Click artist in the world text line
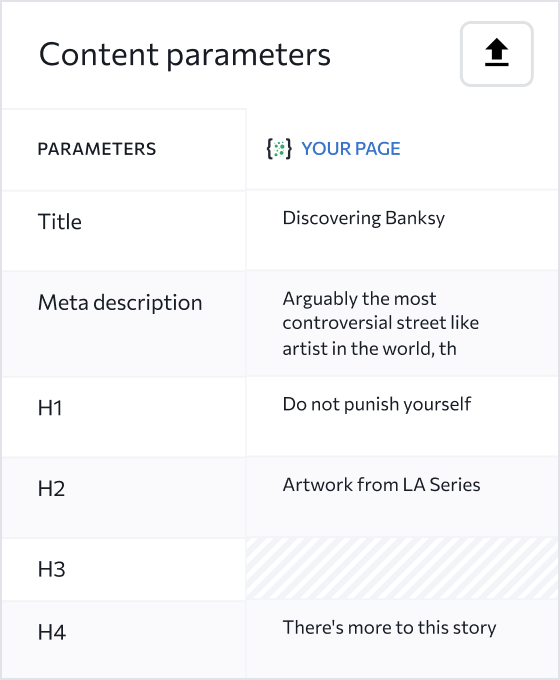 tap(369, 349)
